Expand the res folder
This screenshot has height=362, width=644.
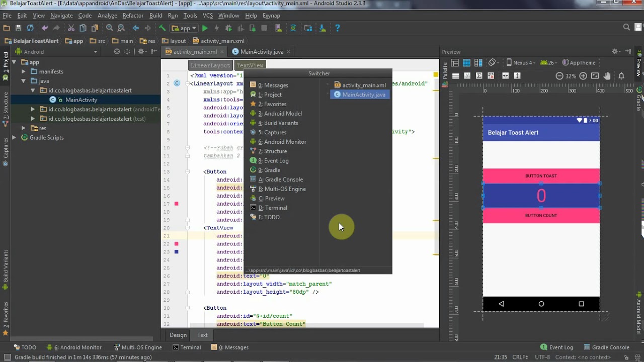(x=23, y=128)
